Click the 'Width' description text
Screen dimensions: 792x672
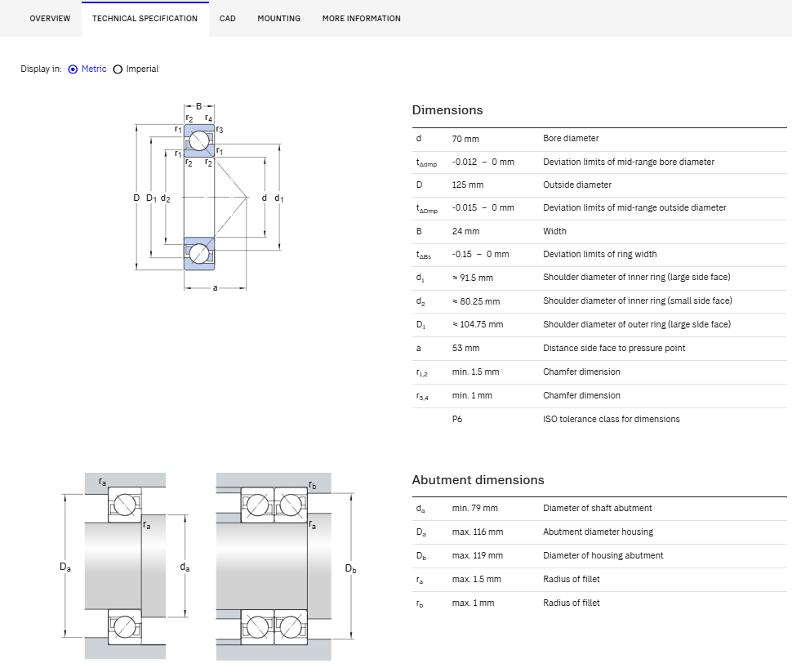tap(554, 231)
